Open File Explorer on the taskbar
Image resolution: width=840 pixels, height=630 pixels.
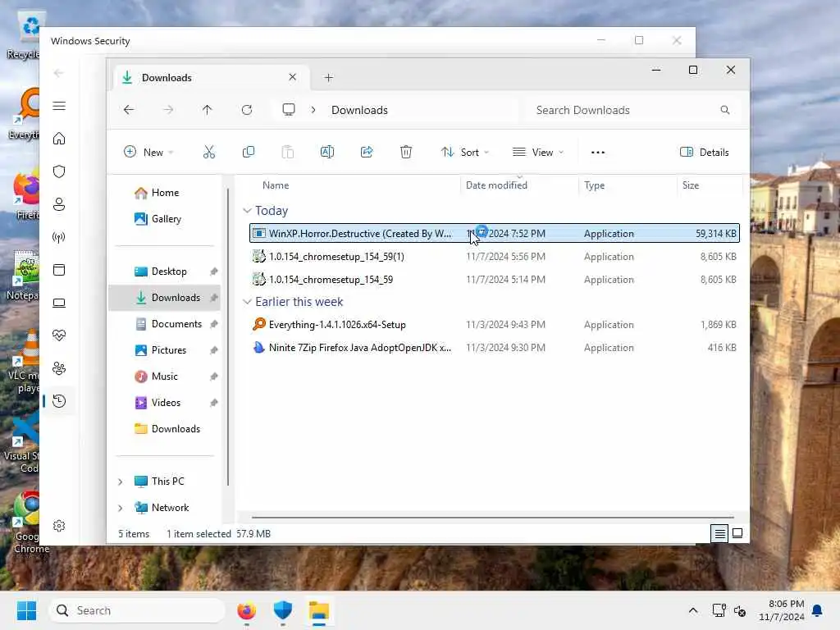319,610
